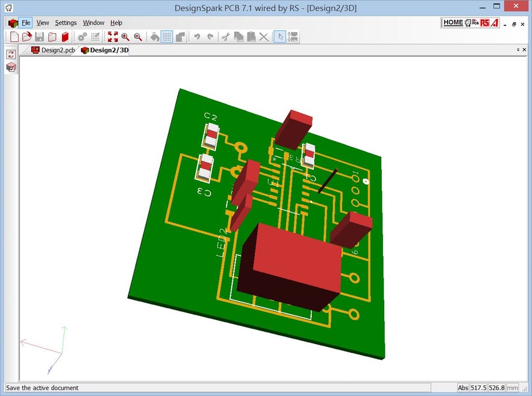The width and height of the screenshot is (532, 396).
Task: Select the Design2/3D tab
Action: point(105,50)
